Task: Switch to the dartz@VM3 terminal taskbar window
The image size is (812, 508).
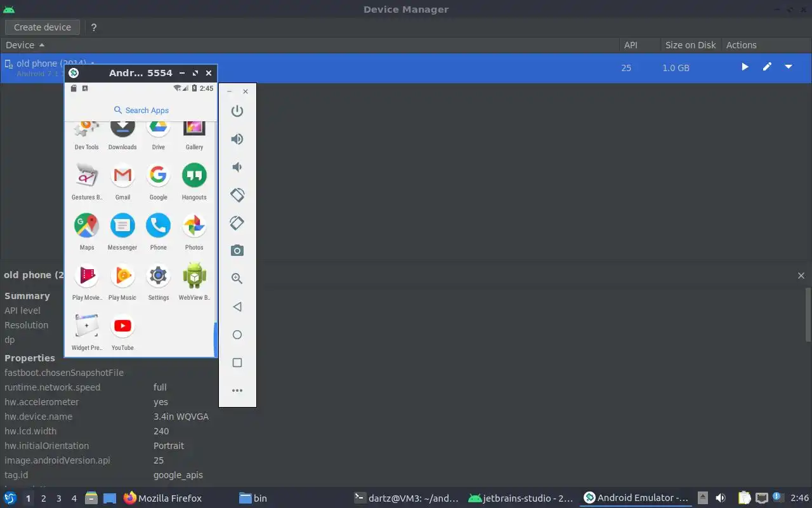Action: pyautogui.click(x=407, y=498)
